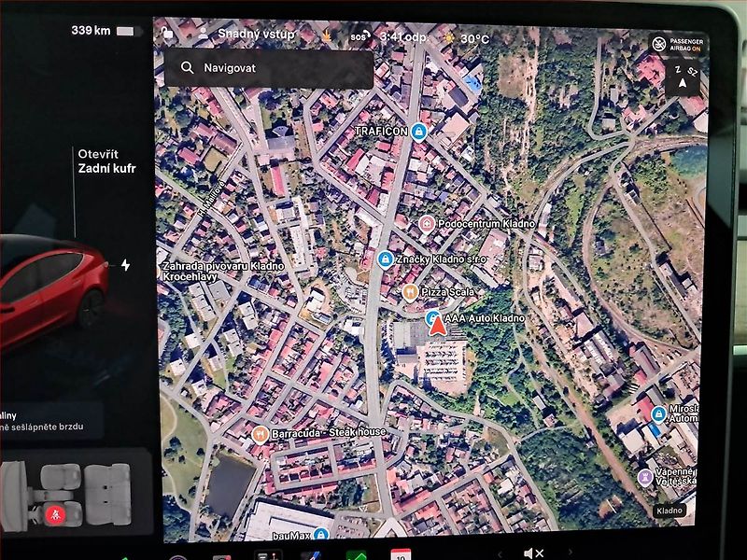The height and width of the screenshot is (560, 747).
Task: Select the Snadný vstup profile label
Action: point(256,34)
